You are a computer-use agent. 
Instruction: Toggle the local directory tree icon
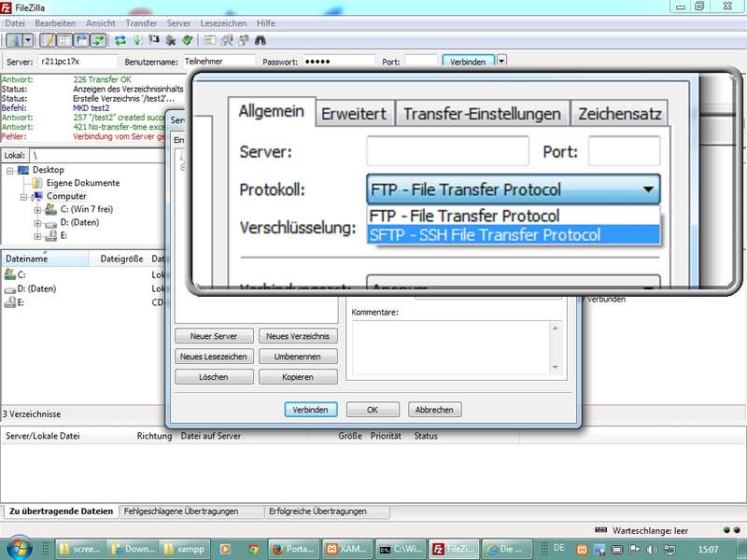[x=64, y=40]
